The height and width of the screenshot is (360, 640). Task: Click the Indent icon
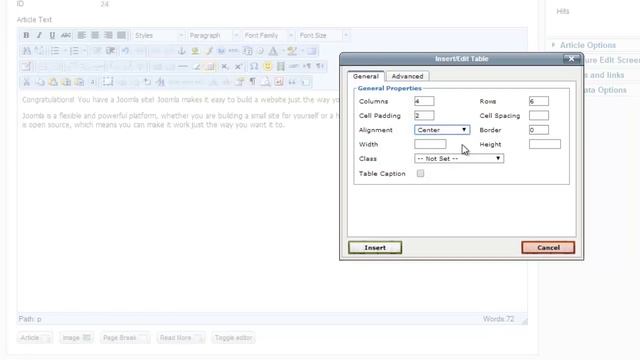pos(110,51)
